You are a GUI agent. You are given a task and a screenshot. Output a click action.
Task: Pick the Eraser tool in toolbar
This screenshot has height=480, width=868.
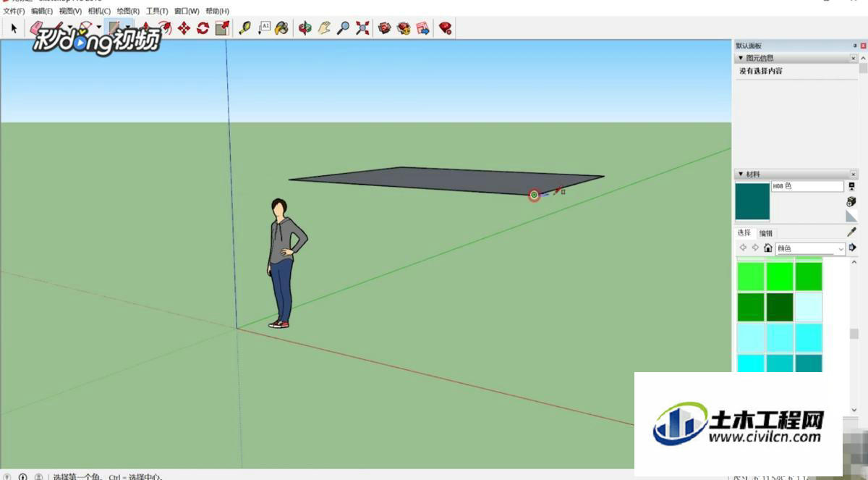click(38, 28)
